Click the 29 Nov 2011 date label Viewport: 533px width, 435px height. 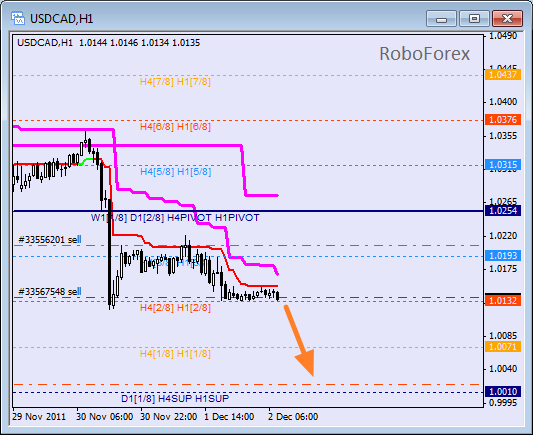(x=39, y=417)
